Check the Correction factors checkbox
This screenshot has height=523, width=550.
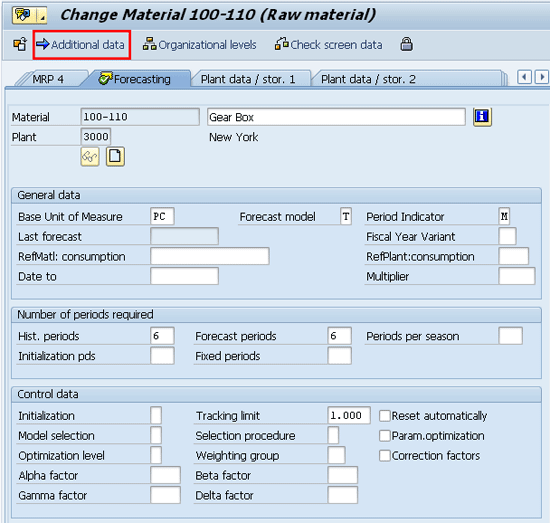point(385,456)
